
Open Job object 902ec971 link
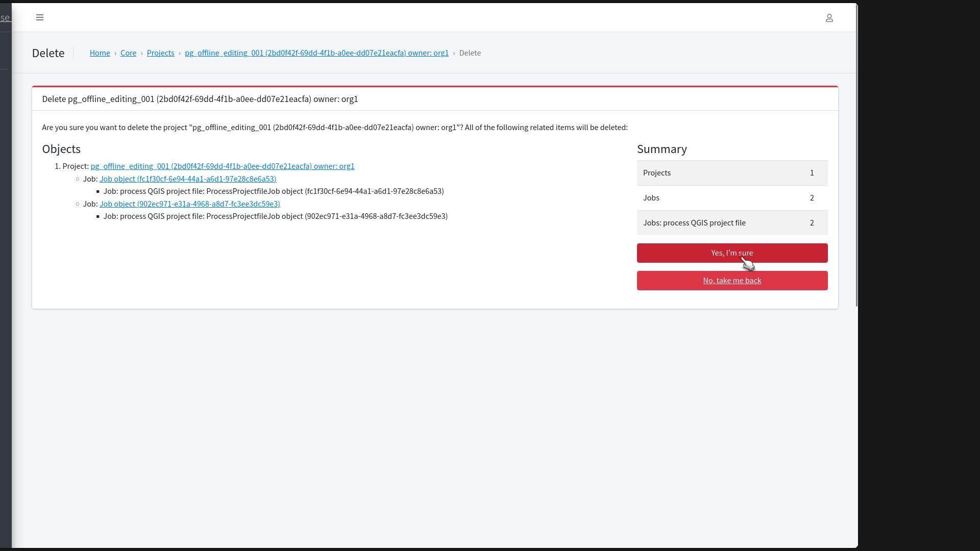pyautogui.click(x=189, y=204)
